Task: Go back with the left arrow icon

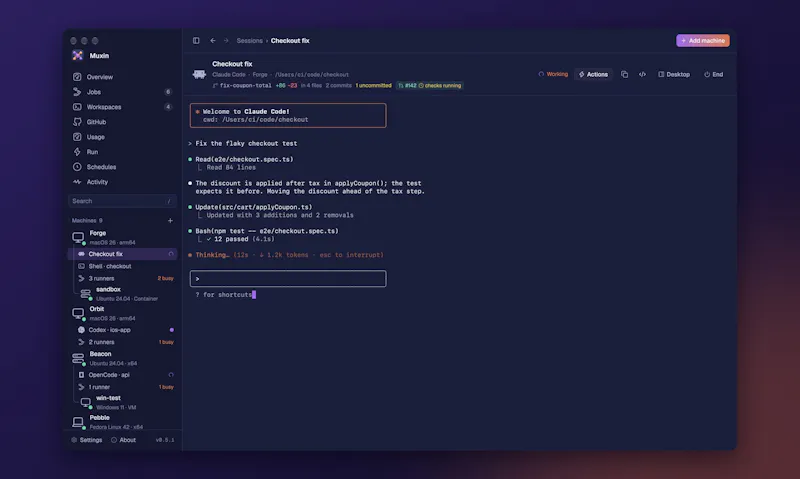Action: 213,41
